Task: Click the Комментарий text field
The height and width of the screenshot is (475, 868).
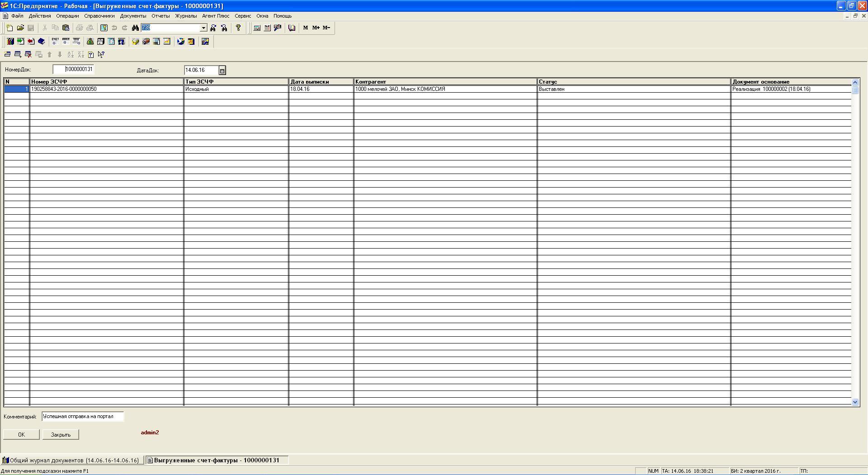Action: coord(83,416)
